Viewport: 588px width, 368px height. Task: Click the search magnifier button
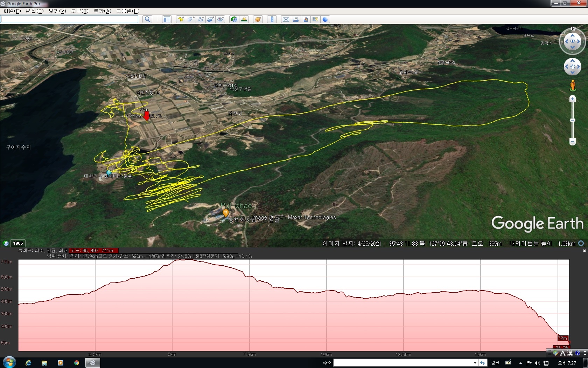(147, 19)
